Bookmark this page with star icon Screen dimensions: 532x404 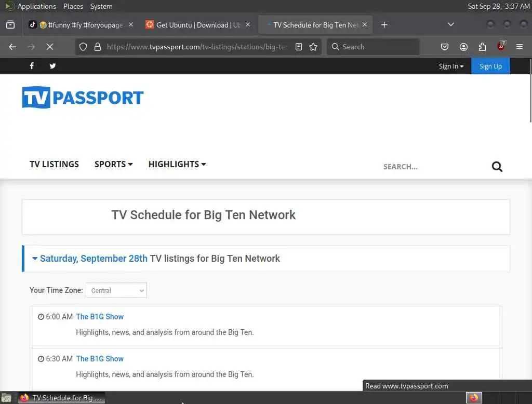point(313,47)
